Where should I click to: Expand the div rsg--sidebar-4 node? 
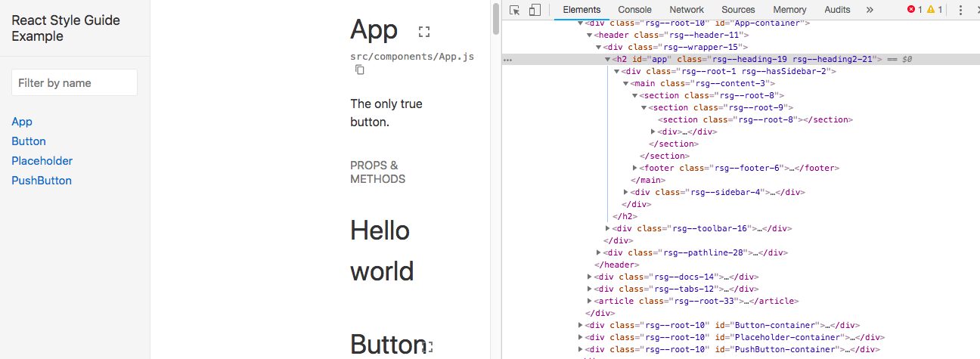[626, 192]
